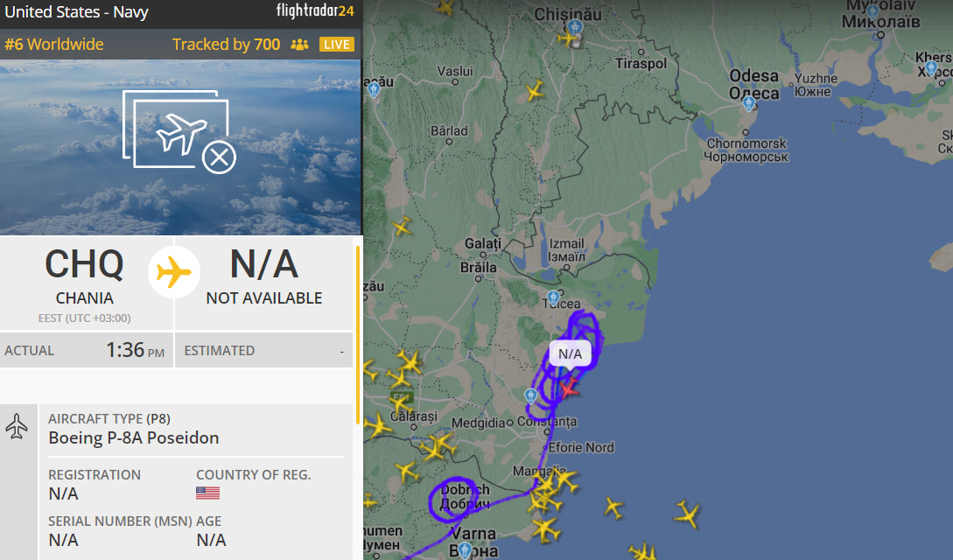Click the panel's orange vertical scrollbar

[x=357, y=334]
